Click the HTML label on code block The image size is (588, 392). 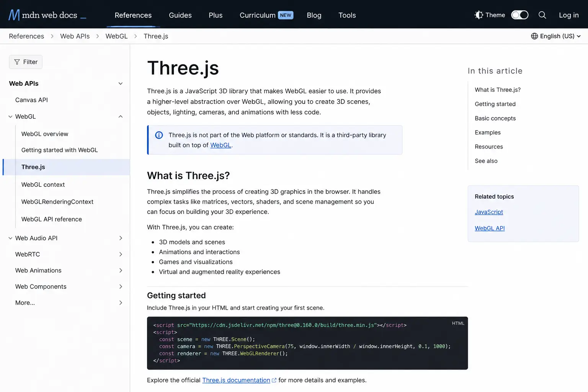pyautogui.click(x=458, y=323)
